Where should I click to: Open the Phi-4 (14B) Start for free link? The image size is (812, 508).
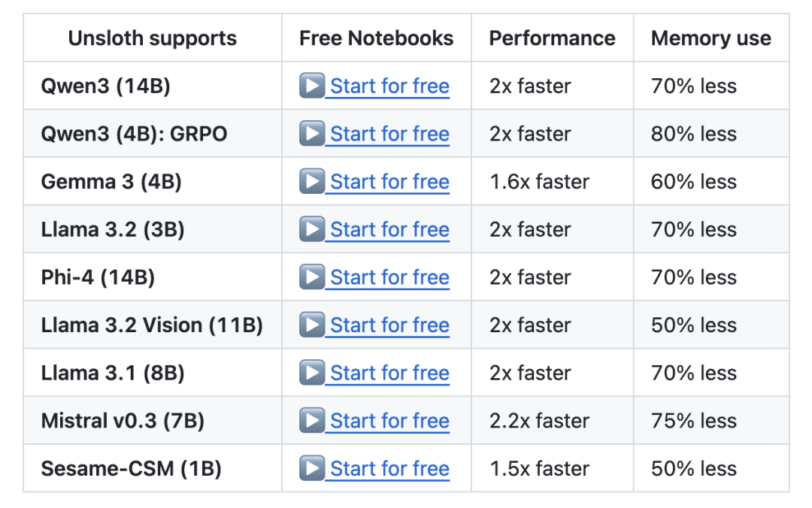pos(389,277)
